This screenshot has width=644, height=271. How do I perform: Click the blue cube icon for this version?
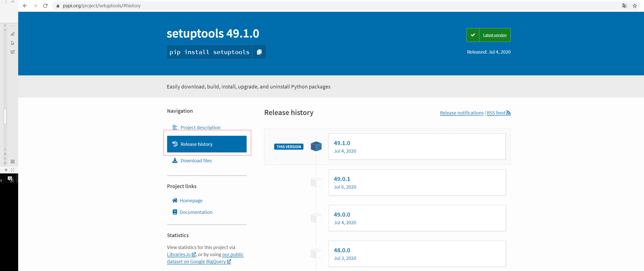click(316, 146)
